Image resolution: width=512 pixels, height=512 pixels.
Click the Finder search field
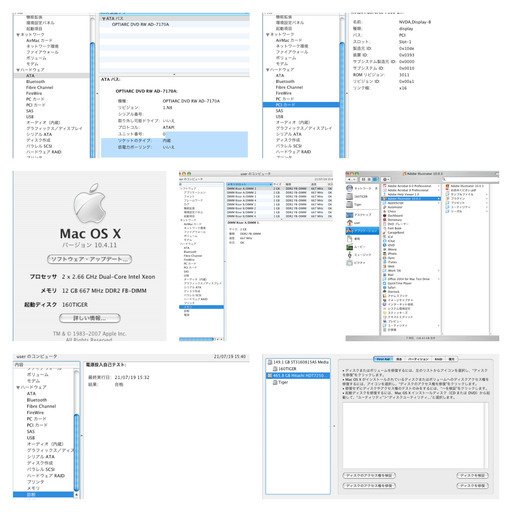(x=471, y=179)
